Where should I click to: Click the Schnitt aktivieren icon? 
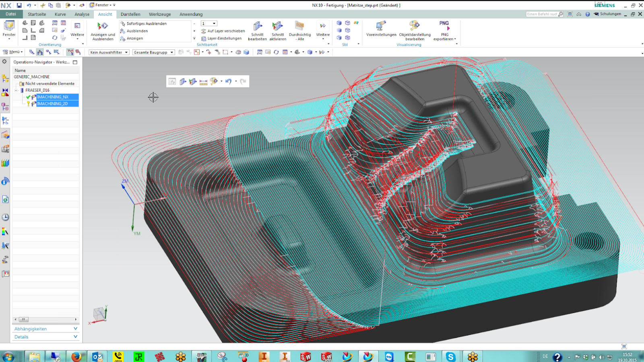pos(278,27)
